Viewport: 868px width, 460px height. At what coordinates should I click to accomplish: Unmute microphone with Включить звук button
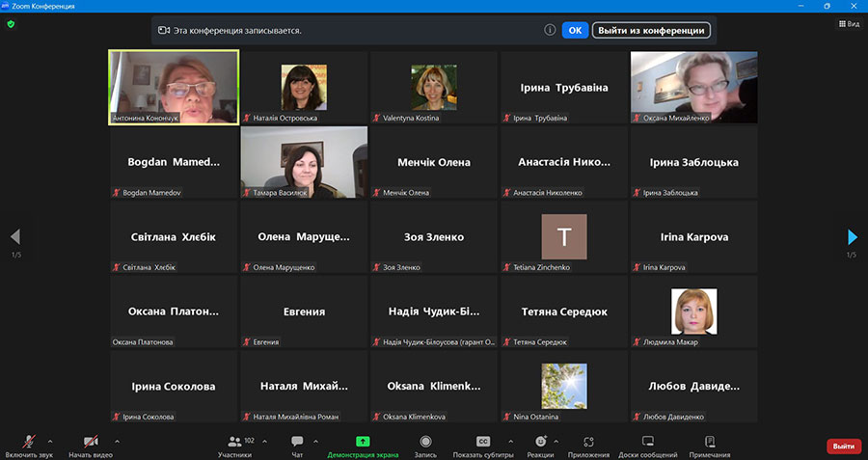(x=27, y=442)
